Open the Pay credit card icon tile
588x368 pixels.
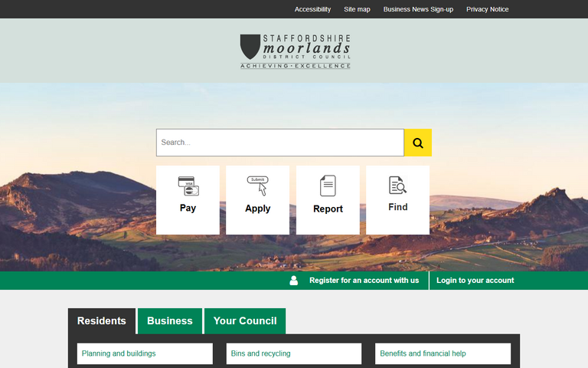coord(188,186)
